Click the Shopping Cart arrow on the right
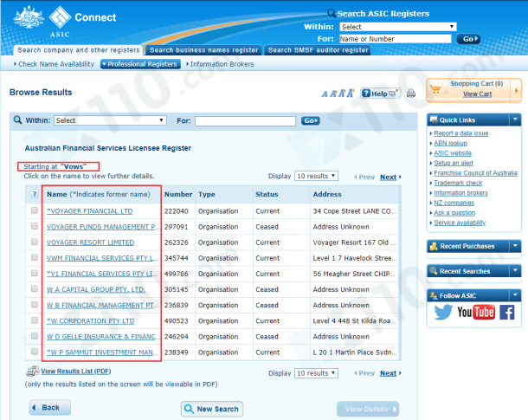528x420 pixels. coord(516,90)
